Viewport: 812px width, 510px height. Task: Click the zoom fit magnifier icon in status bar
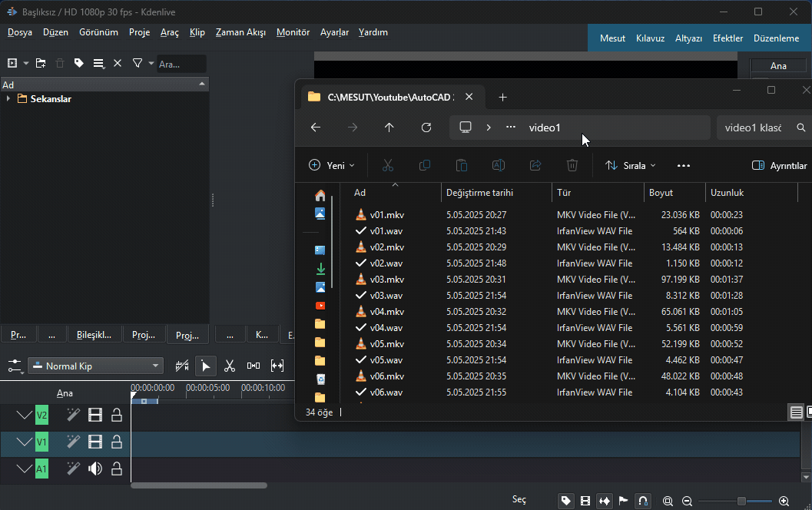click(668, 501)
